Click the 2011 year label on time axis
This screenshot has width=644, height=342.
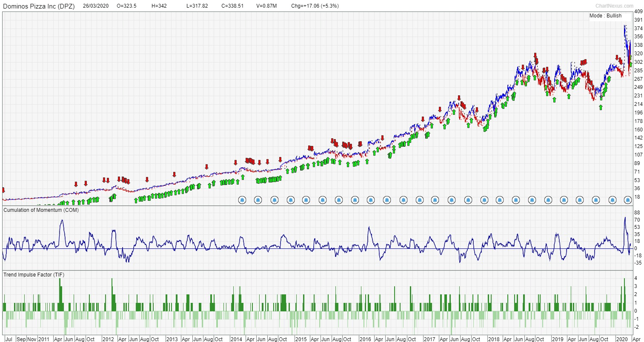click(x=44, y=339)
